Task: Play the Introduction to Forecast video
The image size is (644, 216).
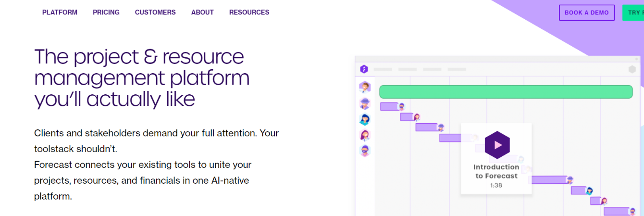Action: 497,145
